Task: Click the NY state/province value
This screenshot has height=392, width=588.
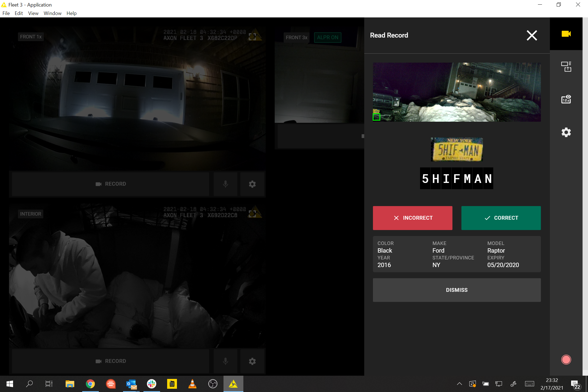Action: [x=436, y=265]
